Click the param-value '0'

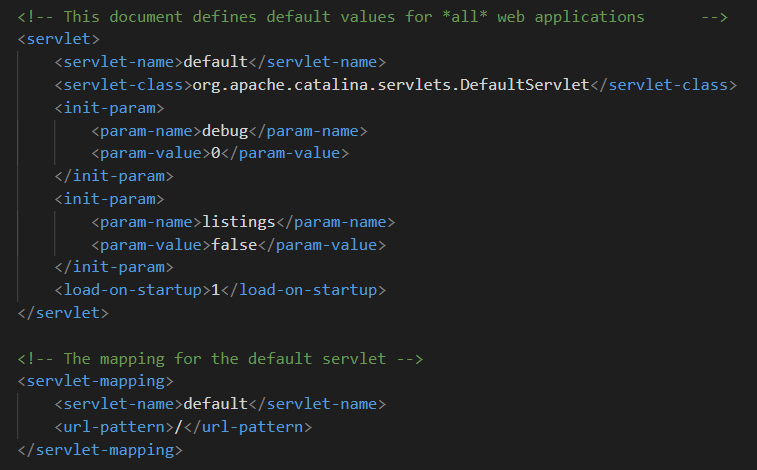pos(216,153)
